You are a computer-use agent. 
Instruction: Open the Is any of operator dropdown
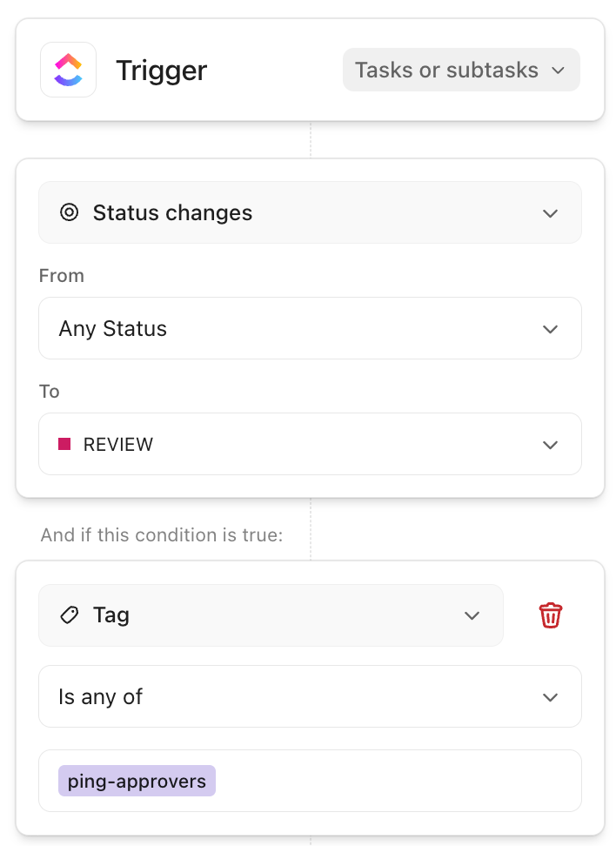(310, 696)
